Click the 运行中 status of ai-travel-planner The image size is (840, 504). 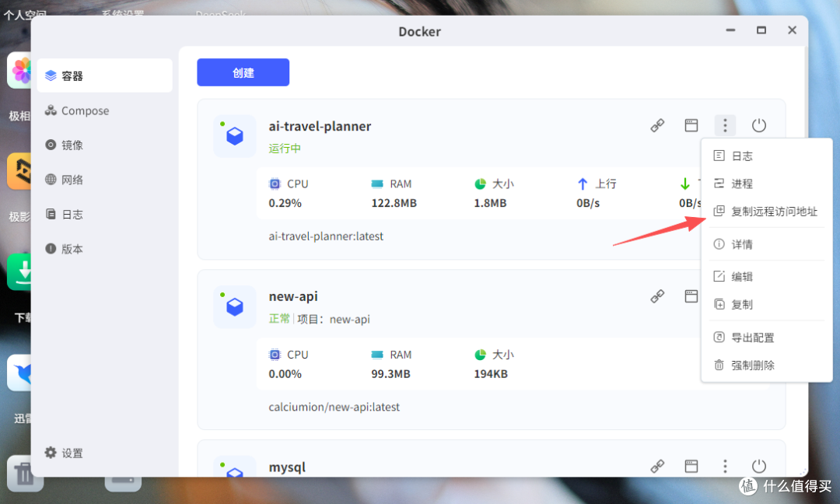(x=285, y=149)
